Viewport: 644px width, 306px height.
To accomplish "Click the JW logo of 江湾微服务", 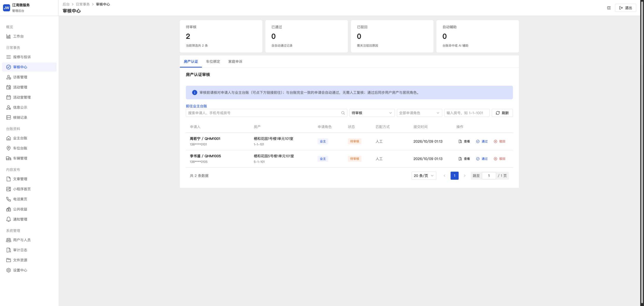I will tap(6, 8).
